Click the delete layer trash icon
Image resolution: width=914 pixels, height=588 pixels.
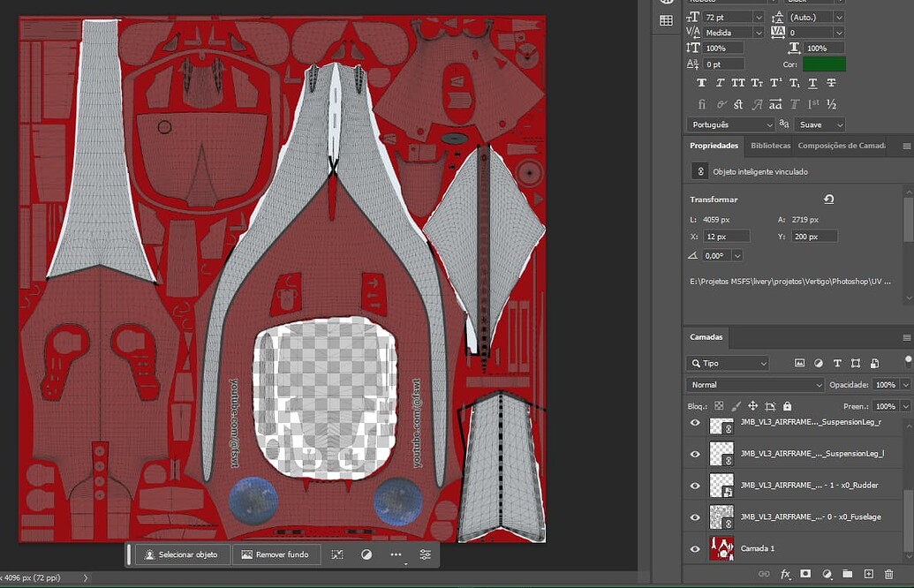point(888,575)
